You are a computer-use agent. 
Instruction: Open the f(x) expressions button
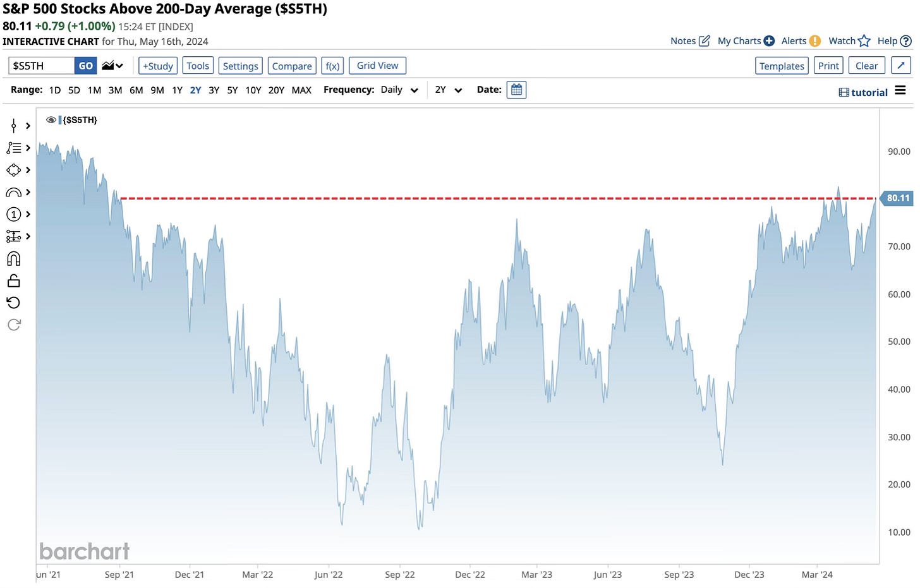332,66
